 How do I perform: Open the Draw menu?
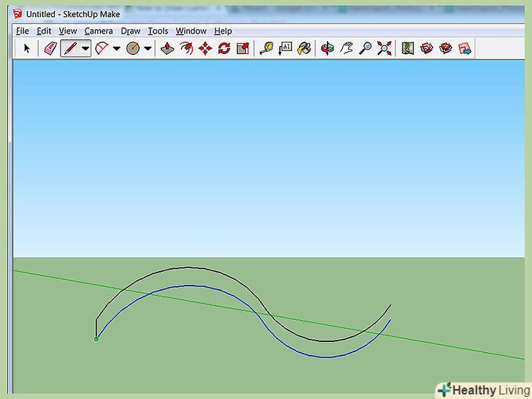pyautogui.click(x=130, y=31)
